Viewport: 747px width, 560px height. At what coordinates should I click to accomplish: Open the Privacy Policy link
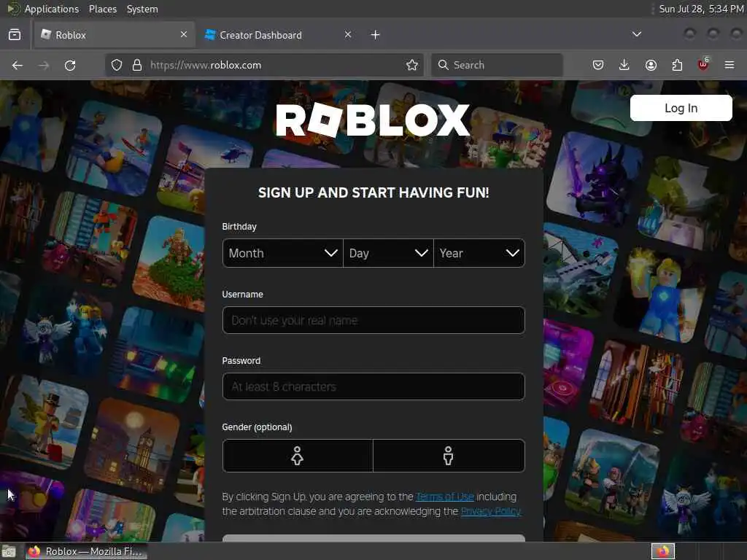click(491, 511)
